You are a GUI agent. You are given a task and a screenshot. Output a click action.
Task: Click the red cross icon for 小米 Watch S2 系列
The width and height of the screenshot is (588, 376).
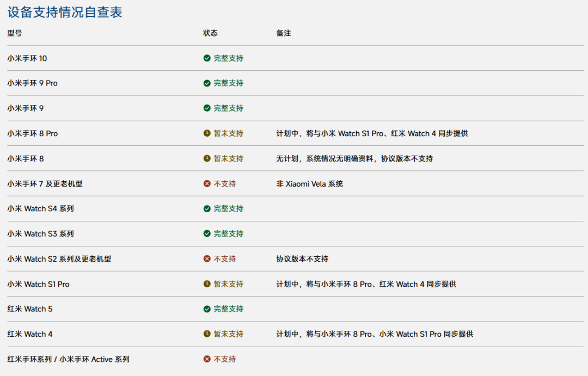click(x=207, y=258)
